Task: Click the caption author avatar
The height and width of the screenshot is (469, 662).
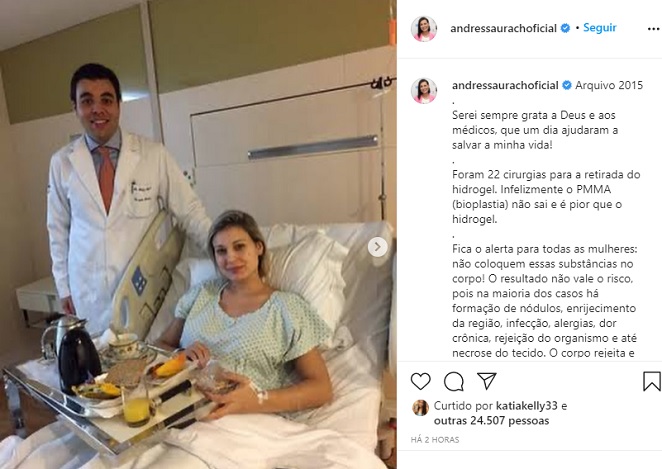Action: (x=424, y=91)
